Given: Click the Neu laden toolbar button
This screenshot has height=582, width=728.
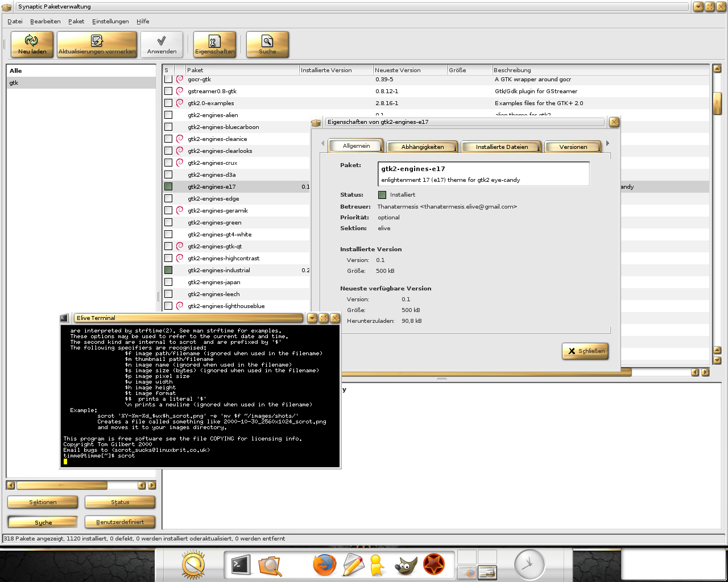Looking at the screenshot, I should point(32,44).
